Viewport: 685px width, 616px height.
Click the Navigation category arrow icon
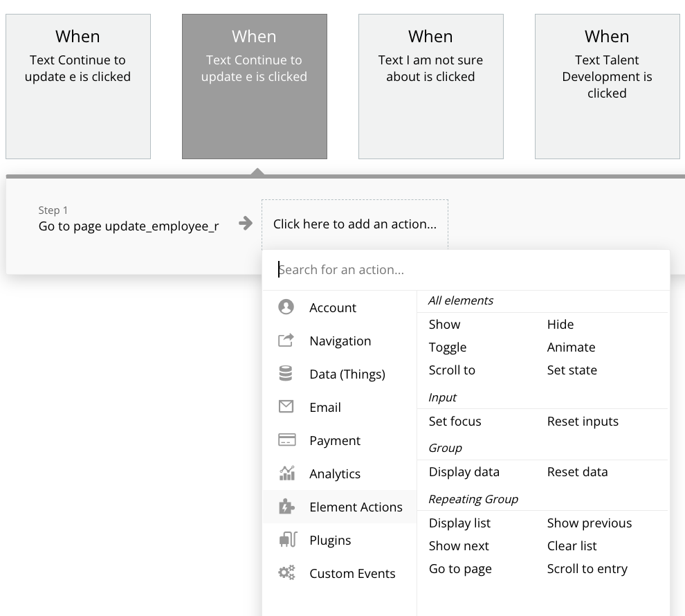(286, 341)
